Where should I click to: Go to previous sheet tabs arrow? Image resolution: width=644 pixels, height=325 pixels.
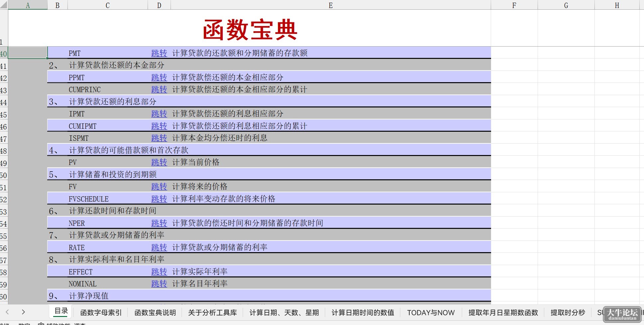(7, 312)
